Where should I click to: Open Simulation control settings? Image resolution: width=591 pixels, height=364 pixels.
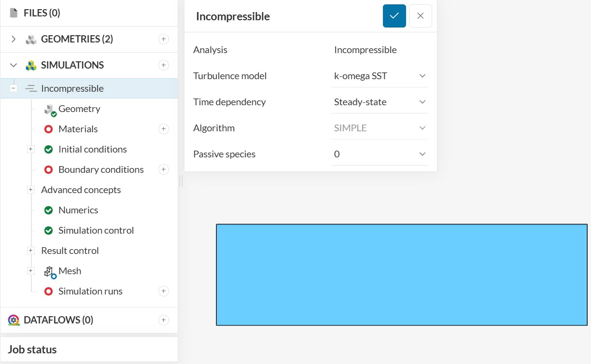pos(96,230)
